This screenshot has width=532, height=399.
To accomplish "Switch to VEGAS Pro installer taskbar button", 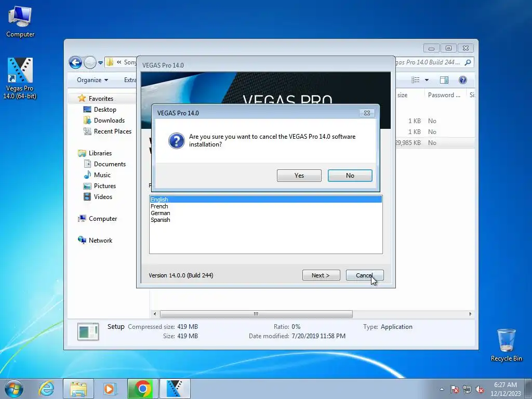I will (175, 389).
